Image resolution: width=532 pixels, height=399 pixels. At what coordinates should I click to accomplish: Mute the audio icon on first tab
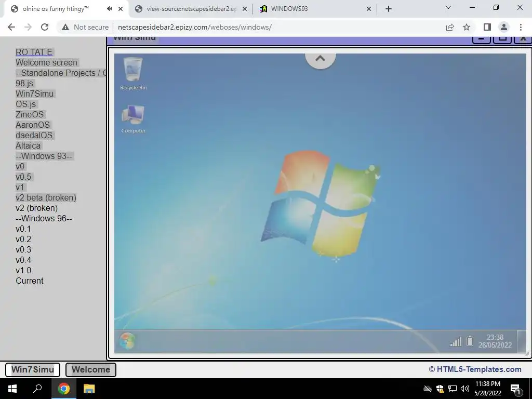(x=109, y=9)
